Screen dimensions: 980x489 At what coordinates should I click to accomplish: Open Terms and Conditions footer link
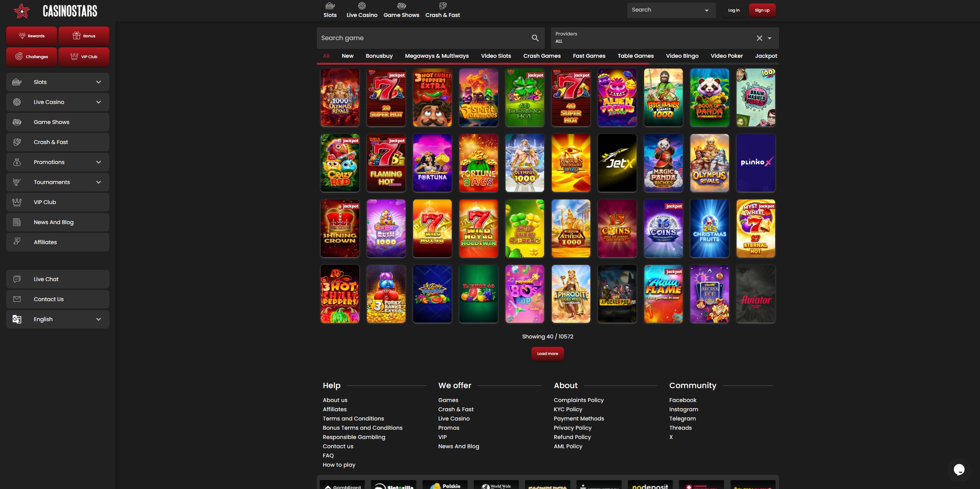353,419
